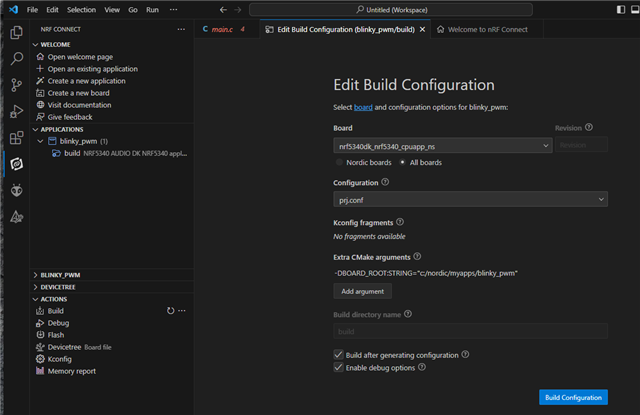Open the Selection menu
This screenshot has width=640, height=415.
(x=81, y=10)
